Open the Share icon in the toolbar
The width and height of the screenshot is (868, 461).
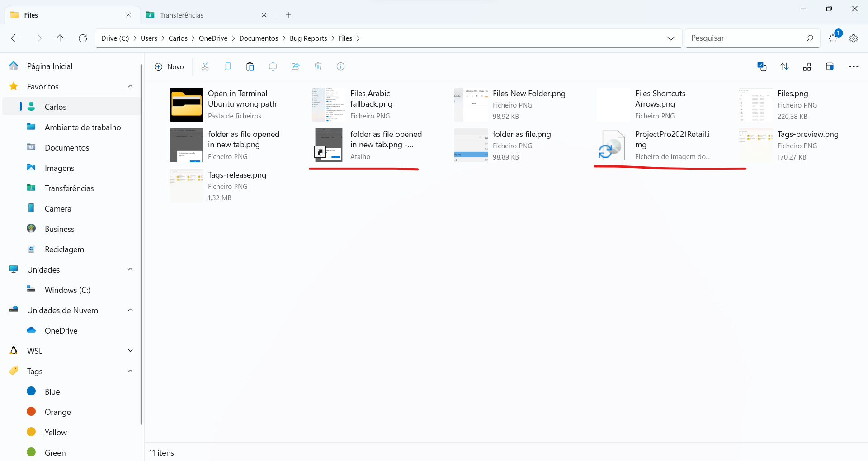click(x=295, y=66)
